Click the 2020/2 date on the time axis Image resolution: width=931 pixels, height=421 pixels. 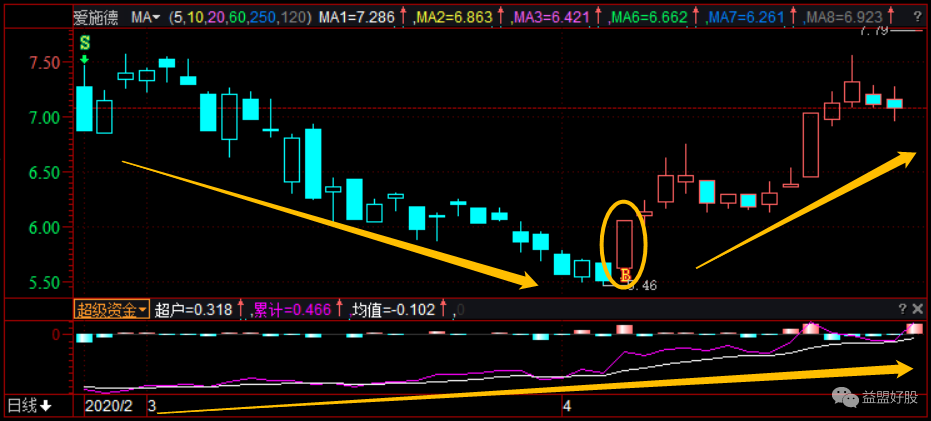[x=108, y=406]
